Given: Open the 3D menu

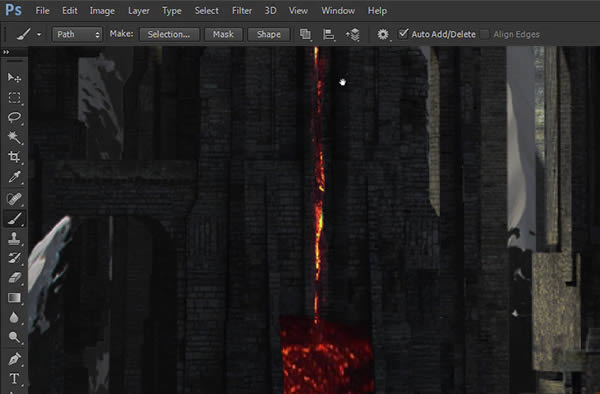Looking at the screenshot, I should (271, 11).
